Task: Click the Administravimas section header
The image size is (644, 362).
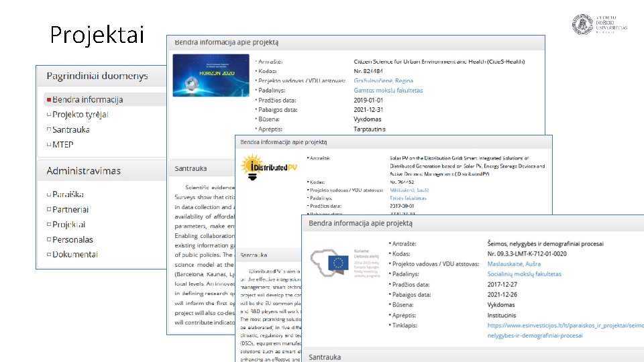Action: click(83, 171)
